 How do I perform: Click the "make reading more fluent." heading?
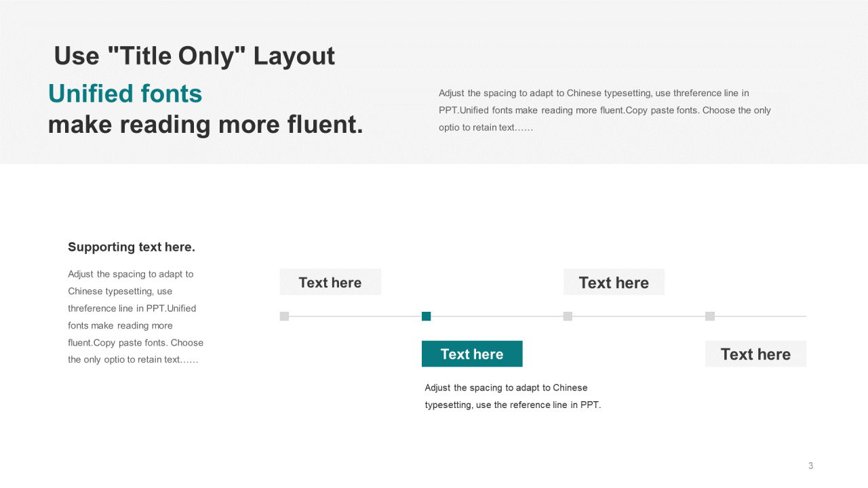pyautogui.click(x=205, y=125)
